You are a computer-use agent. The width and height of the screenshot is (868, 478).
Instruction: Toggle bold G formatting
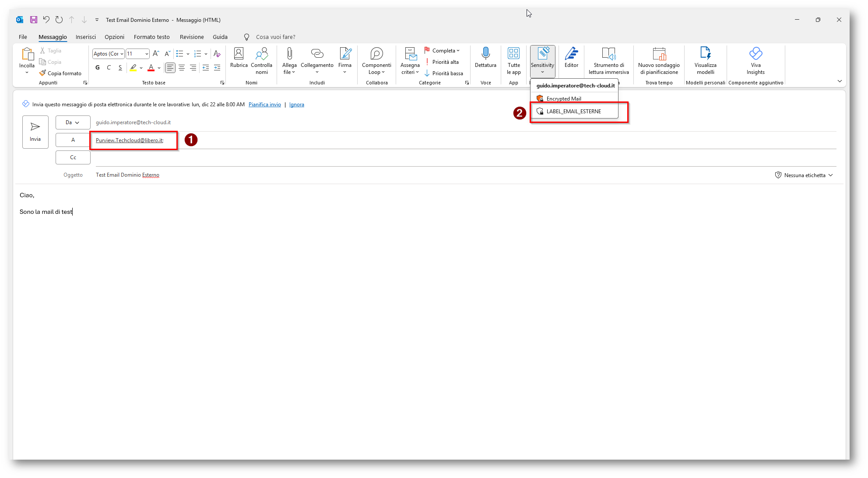point(97,67)
